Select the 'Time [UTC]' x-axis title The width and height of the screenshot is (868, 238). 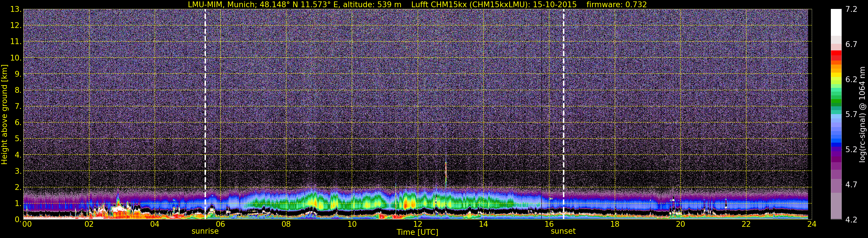[x=417, y=232]
